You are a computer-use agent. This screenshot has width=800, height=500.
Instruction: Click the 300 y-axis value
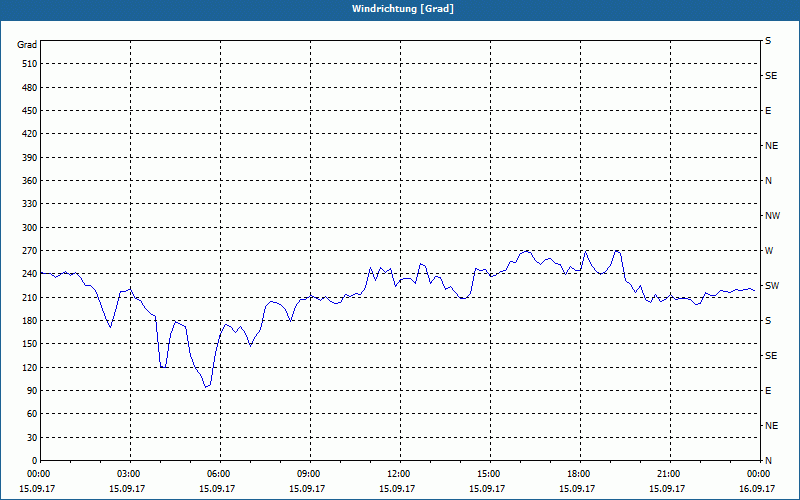[30, 228]
